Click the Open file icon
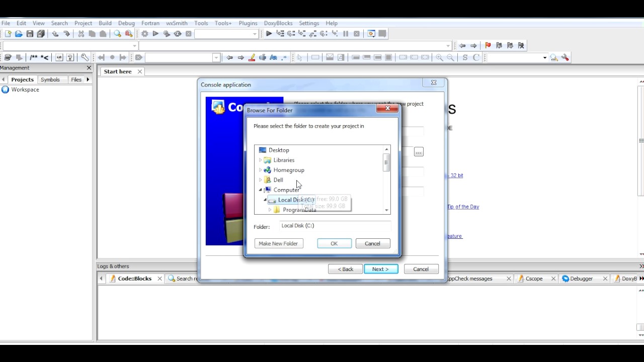The image size is (644, 362). point(19,34)
